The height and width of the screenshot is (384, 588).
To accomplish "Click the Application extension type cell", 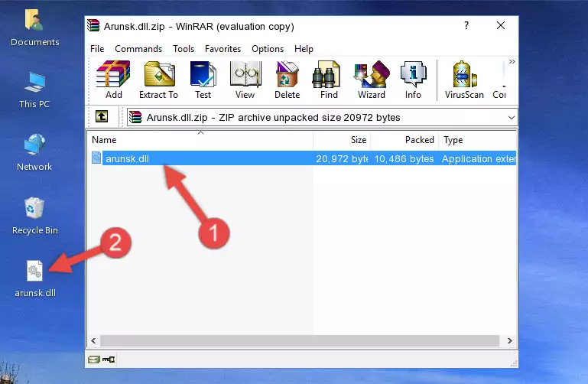I will click(x=479, y=158).
